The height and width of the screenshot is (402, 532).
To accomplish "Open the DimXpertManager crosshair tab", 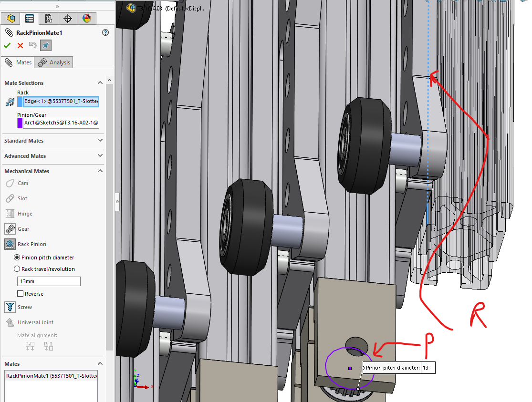I will coord(67,19).
